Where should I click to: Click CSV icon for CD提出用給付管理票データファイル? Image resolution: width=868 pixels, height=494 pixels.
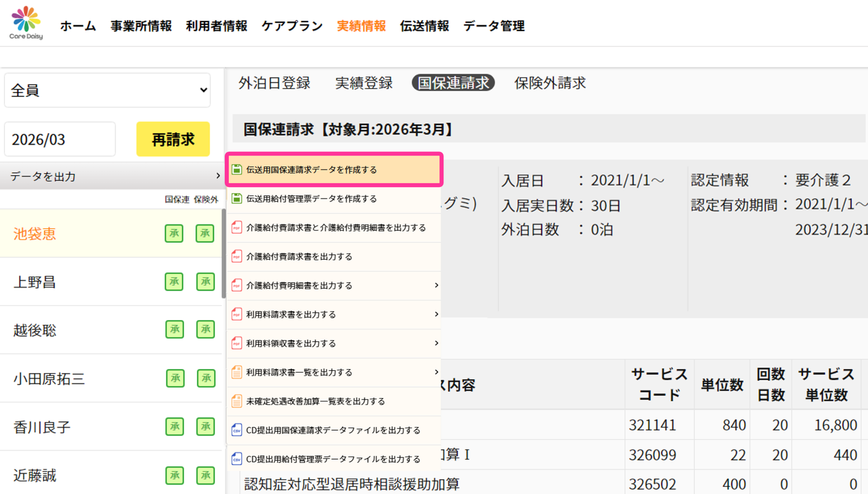(x=237, y=459)
